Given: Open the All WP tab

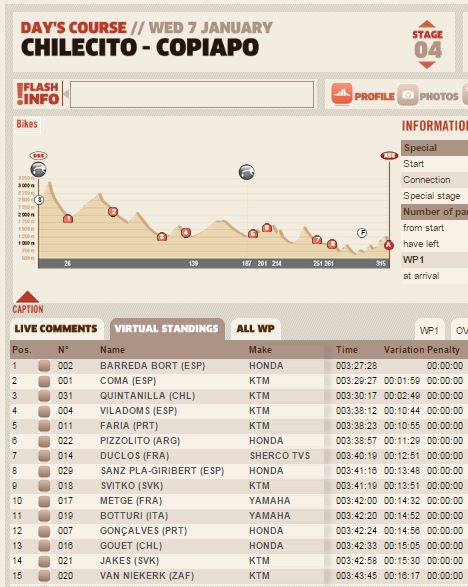Looking at the screenshot, I should pyautogui.click(x=255, y=329).
